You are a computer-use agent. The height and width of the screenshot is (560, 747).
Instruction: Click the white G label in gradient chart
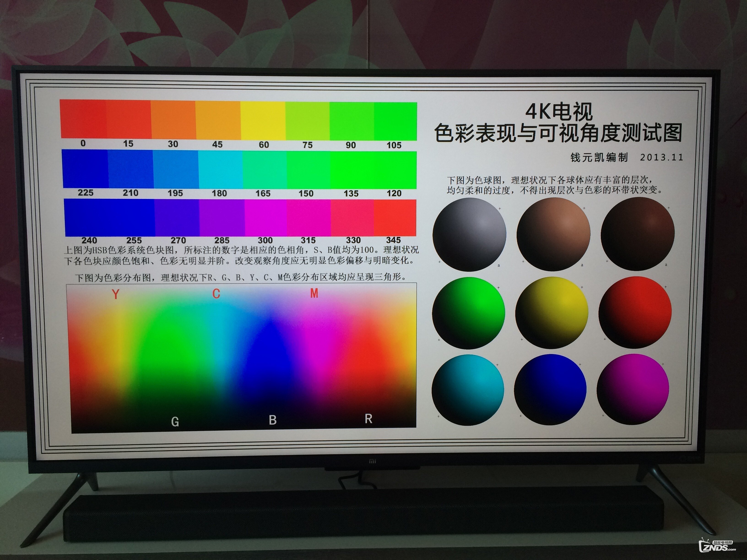tap(175, 422)
